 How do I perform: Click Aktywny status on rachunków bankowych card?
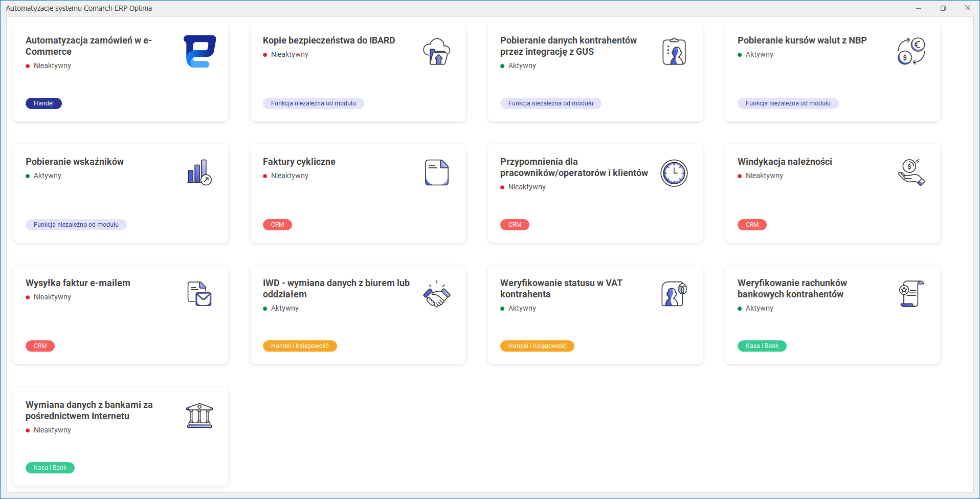tap(755, 309)
